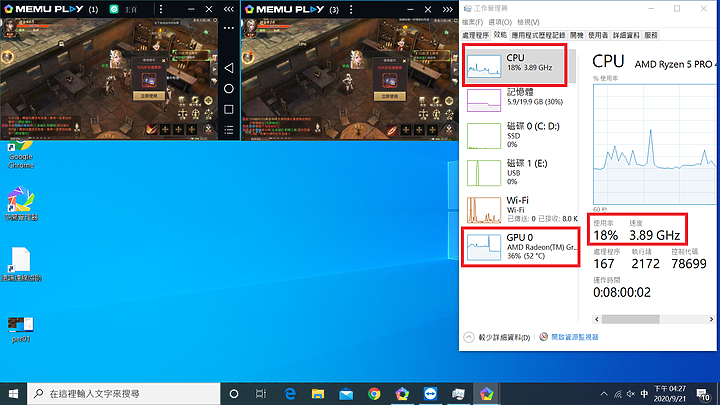The height and width of the screenshot is (405, 720).
Task: Open pic01 desktop file
Action: tap(21, 330)
